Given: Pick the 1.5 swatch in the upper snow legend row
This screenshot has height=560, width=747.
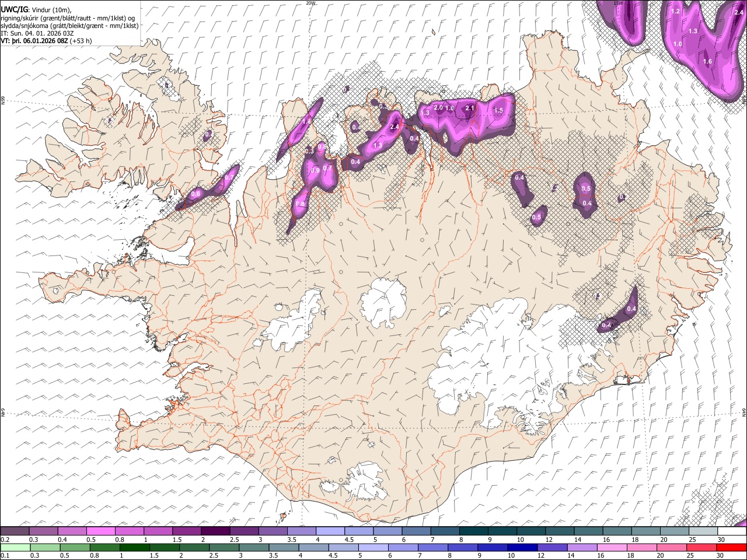Looking at the screenshot, I should click(x=186, y=531).
